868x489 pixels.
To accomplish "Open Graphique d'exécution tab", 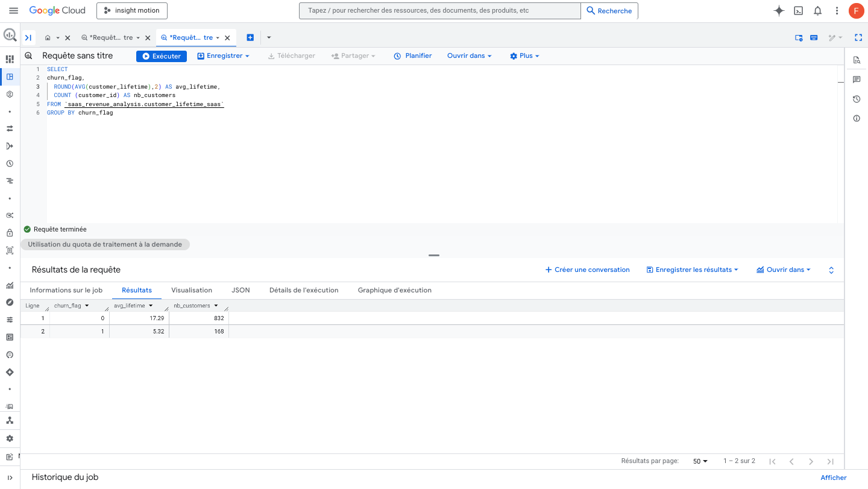I will coord(395,290).
